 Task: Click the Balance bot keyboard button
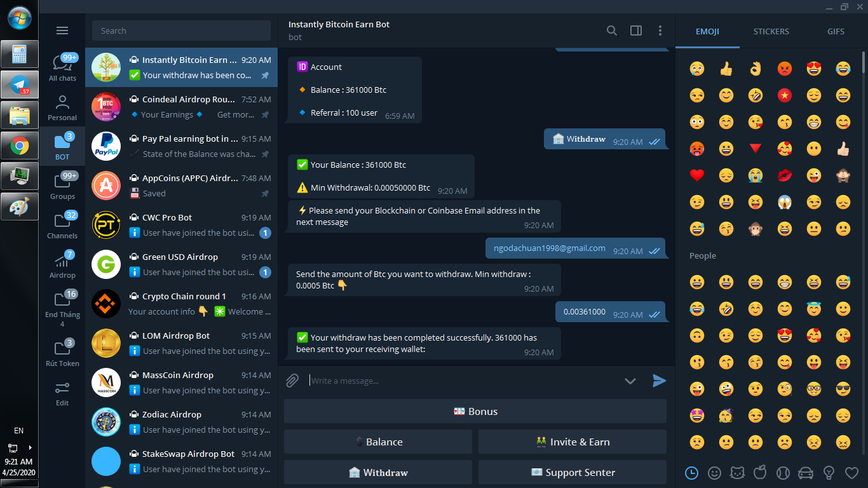[x=378, y=442]
